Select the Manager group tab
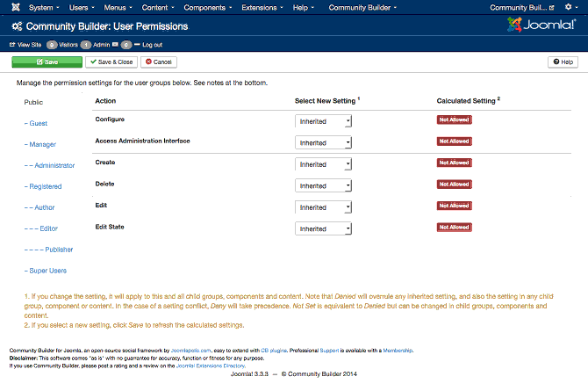Image resolution: width=588 pixels, height=391 pixels. [40, 144]
